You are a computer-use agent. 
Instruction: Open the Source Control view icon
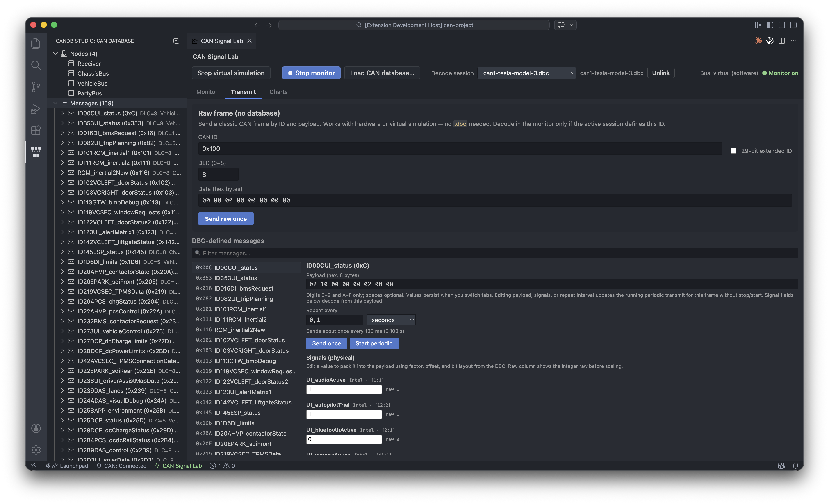(36, 87)
